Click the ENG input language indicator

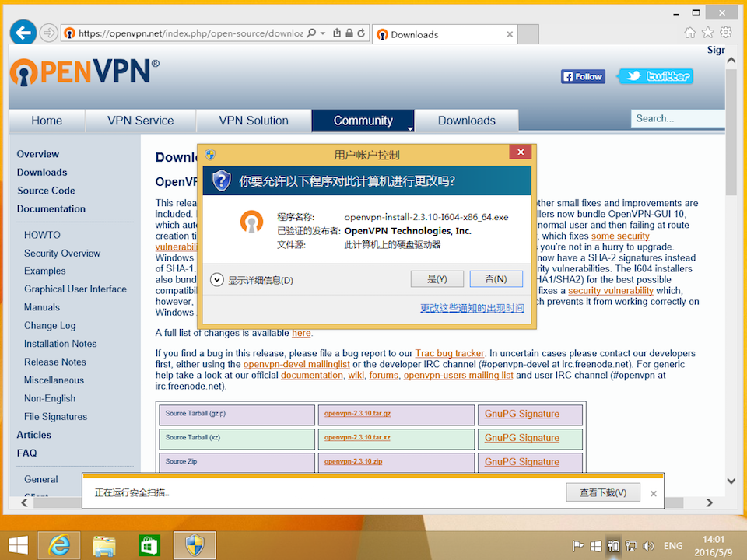point(672,546)
